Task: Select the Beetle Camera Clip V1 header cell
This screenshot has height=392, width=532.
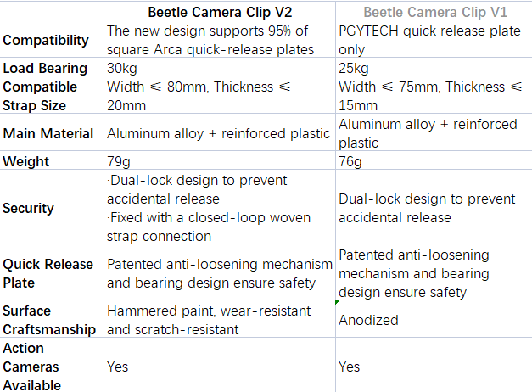Action: [x=434, y=12]
